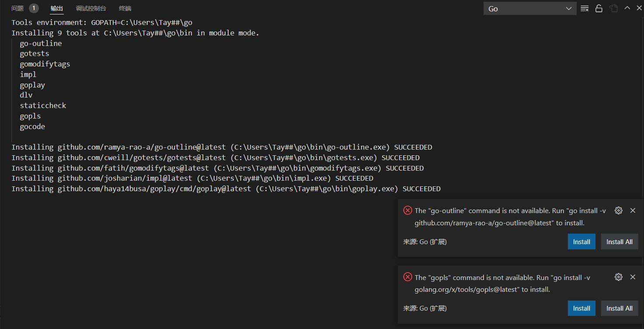Open the 调试控制台 tab

91,8
